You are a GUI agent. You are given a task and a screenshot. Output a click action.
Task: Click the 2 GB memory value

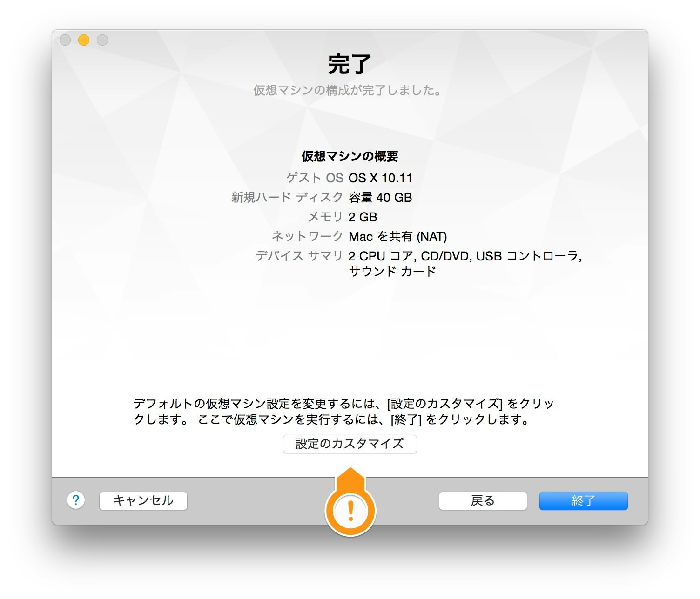[x=363, y=217]
